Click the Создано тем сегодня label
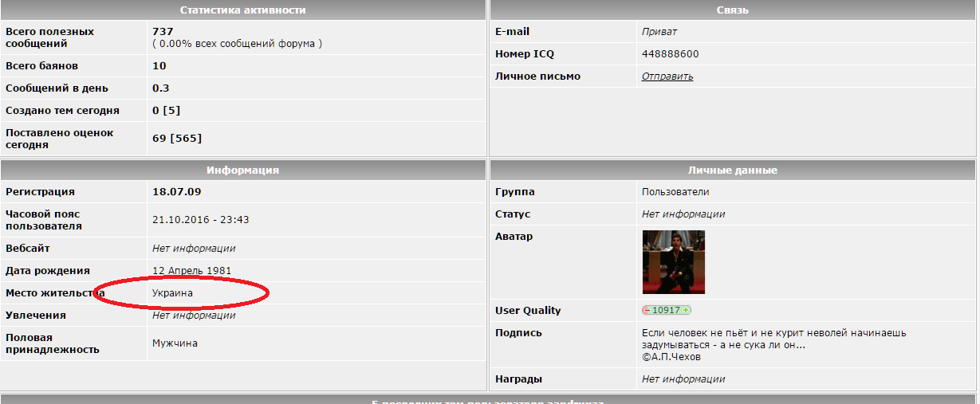 point(62,111)
